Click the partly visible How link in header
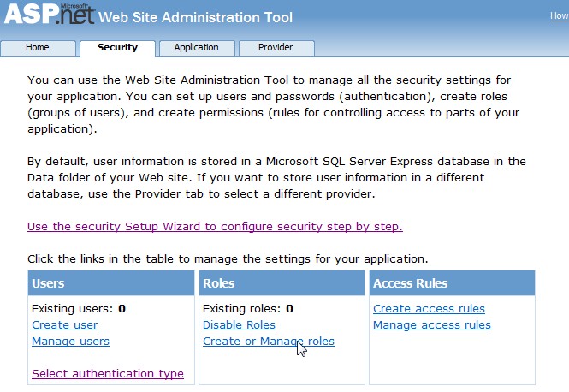Image resolution: width=569 pixels, height=392 pixels. click(x=560, y=16)
